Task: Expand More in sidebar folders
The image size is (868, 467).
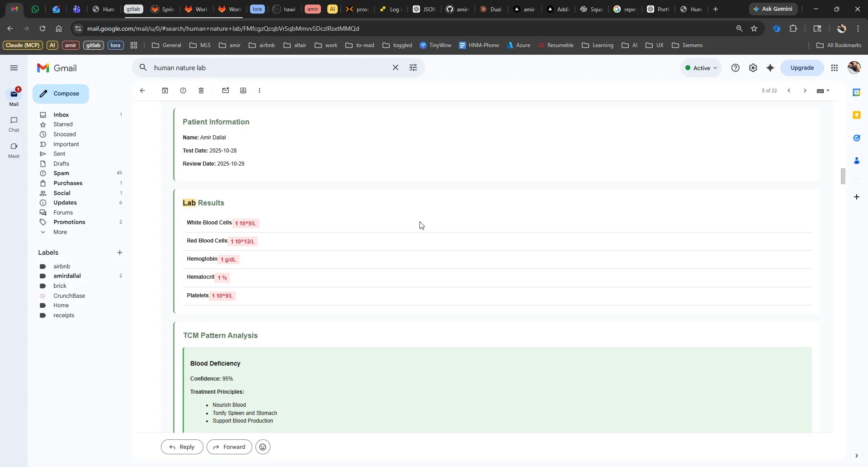Action: [60, 232]
